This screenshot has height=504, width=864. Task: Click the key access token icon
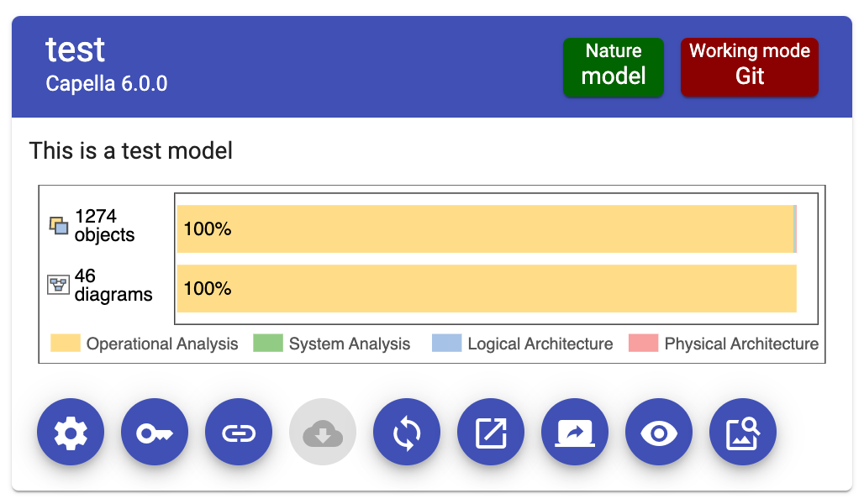click(x=155, y=433)
